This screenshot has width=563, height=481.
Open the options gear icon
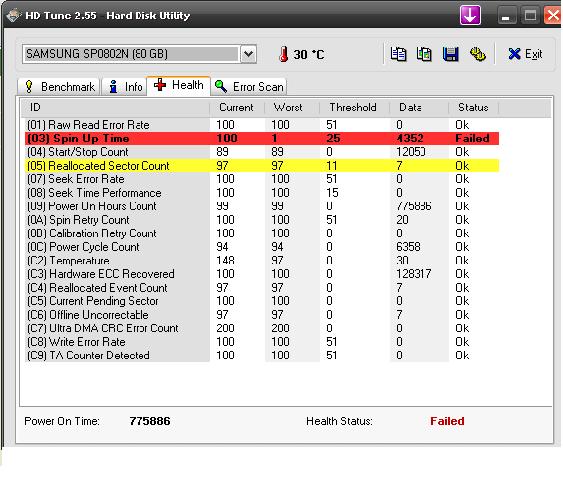tap(478, 55)
